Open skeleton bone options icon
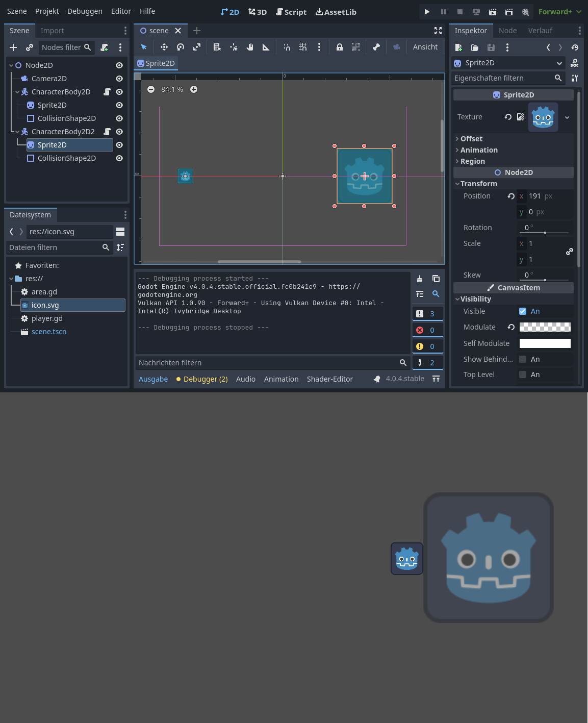Viewport: 588px width, 723px height. (376, 47)
